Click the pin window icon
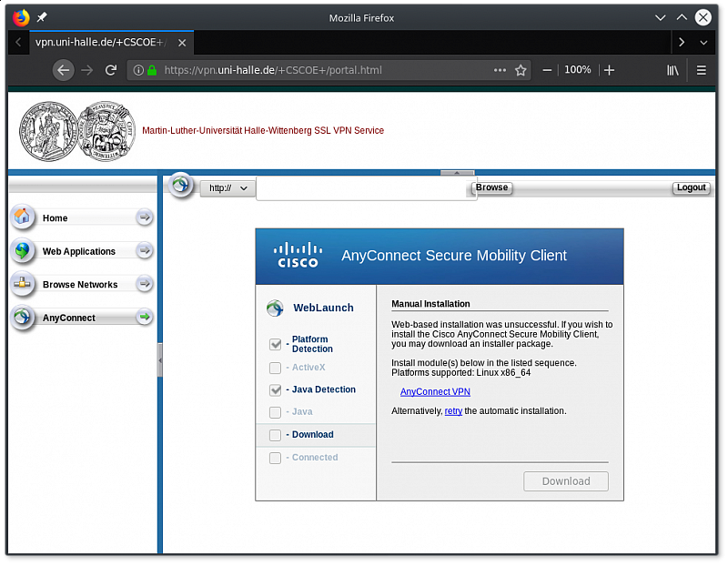The width and height of the screenshot is (728, 566). coord(42,17)
